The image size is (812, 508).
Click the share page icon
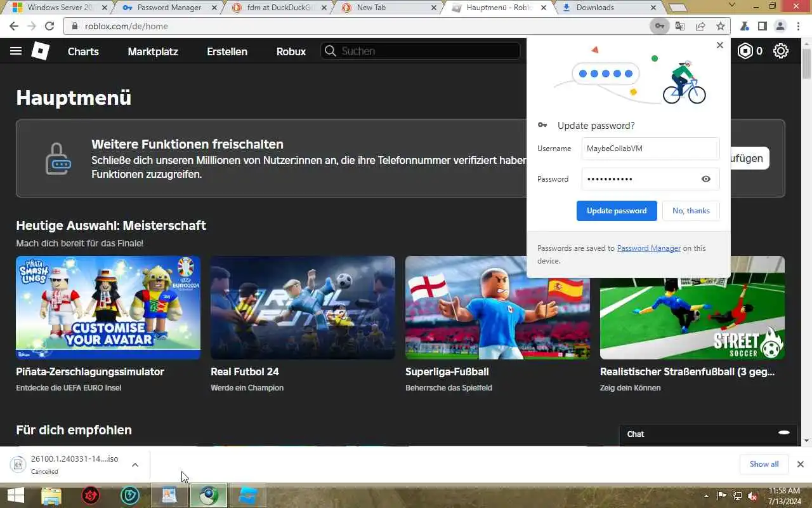[700, 26]
